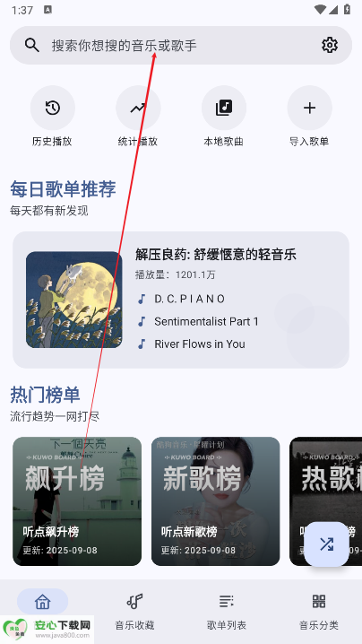362x644 pixels.
Task: Play the track D. C. P I A N O
Action: [x=189, y=299]
